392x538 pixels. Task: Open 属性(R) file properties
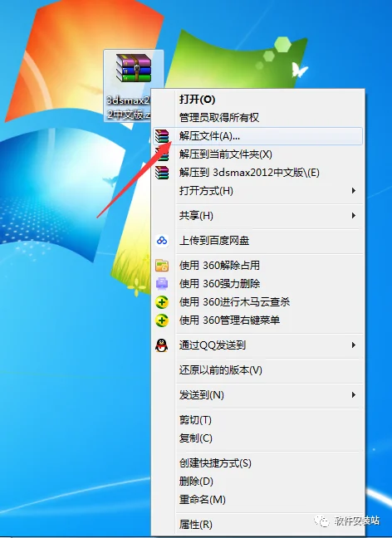pos(257,525)
